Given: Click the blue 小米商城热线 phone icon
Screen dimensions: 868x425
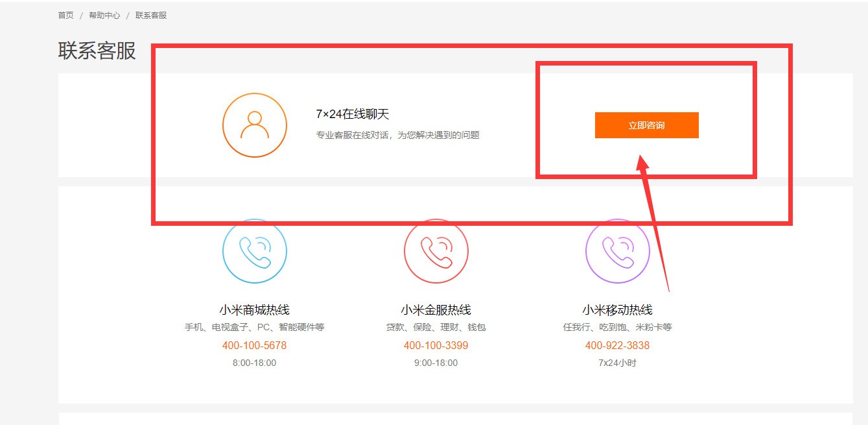Looking at the screenshot, I should tap(255, 251).
